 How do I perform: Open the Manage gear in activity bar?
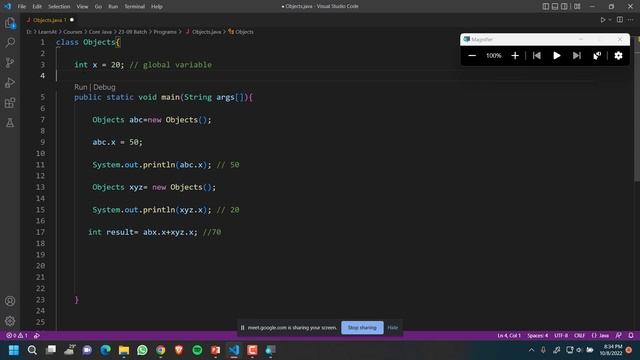coord(10,321)
